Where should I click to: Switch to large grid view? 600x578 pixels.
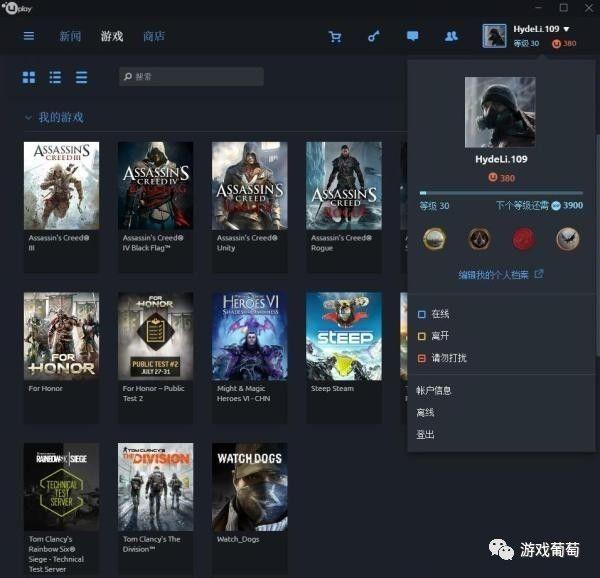pos(29,77)
